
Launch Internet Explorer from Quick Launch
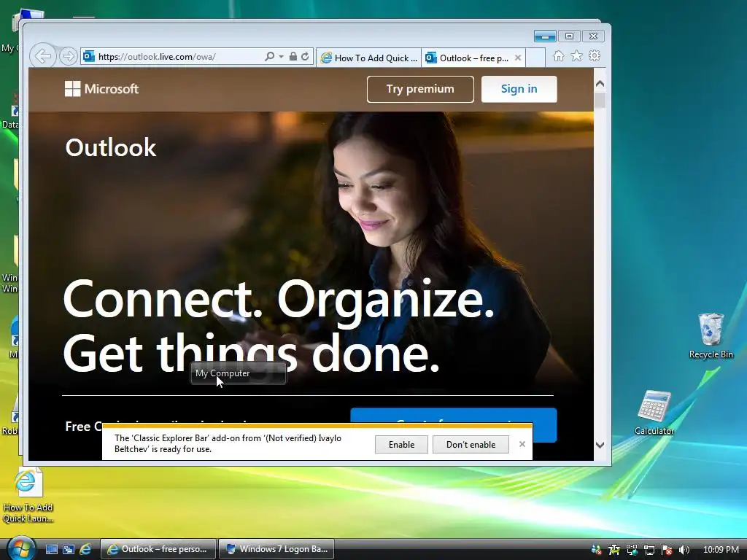click(x=86, y=550)
